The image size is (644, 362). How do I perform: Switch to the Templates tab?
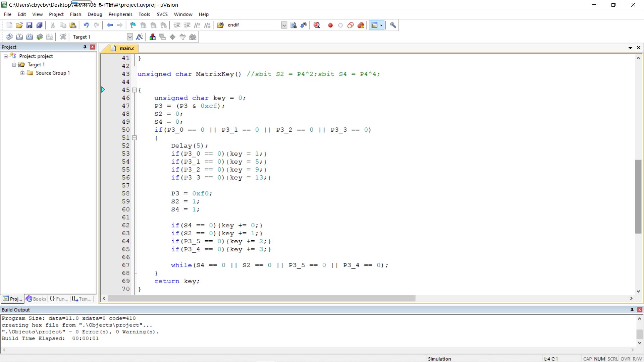pos(82,299)
